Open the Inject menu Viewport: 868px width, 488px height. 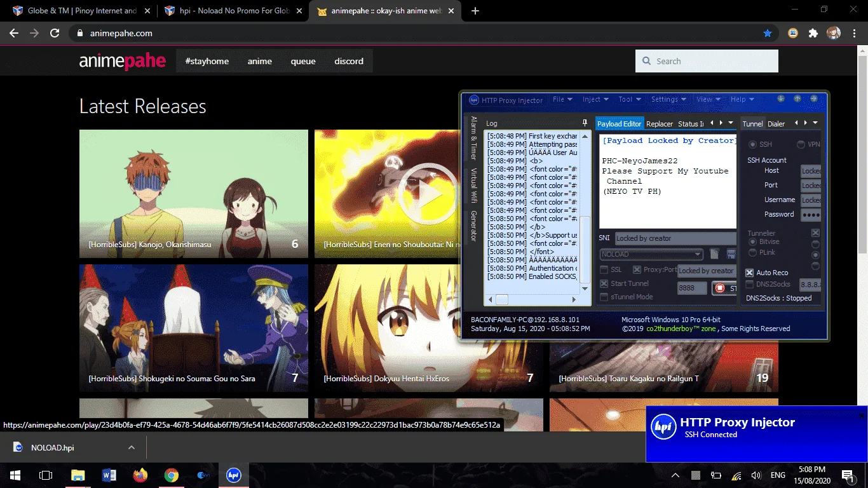[595, 100]
